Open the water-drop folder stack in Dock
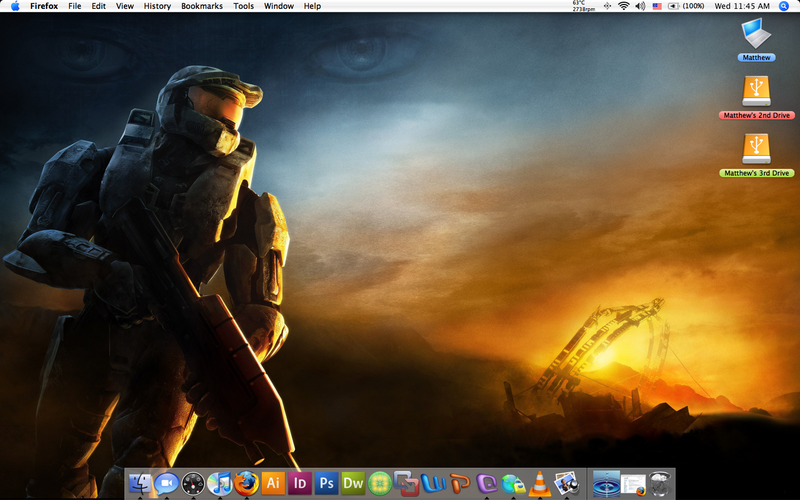 point(606,483)
